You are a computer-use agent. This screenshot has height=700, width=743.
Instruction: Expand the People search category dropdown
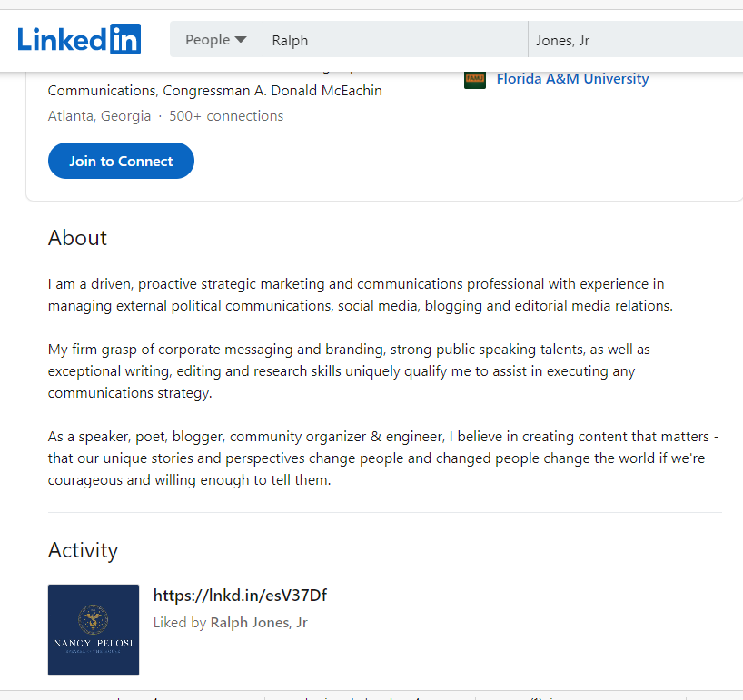pyautogui.click(x=216, y=40)
